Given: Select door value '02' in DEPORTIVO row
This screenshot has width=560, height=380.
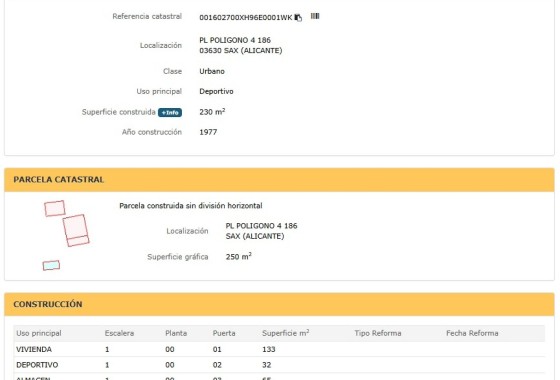Looking at the screenshot, I should click(217, 365).
